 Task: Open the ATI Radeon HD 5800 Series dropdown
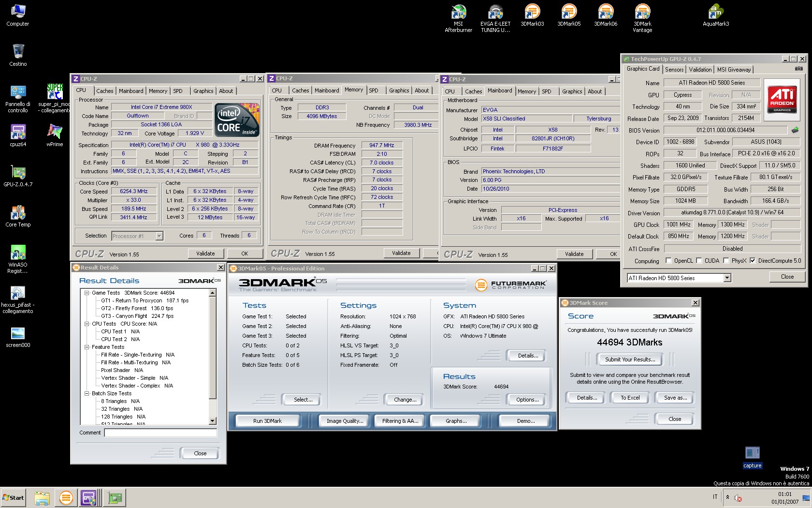679,278
